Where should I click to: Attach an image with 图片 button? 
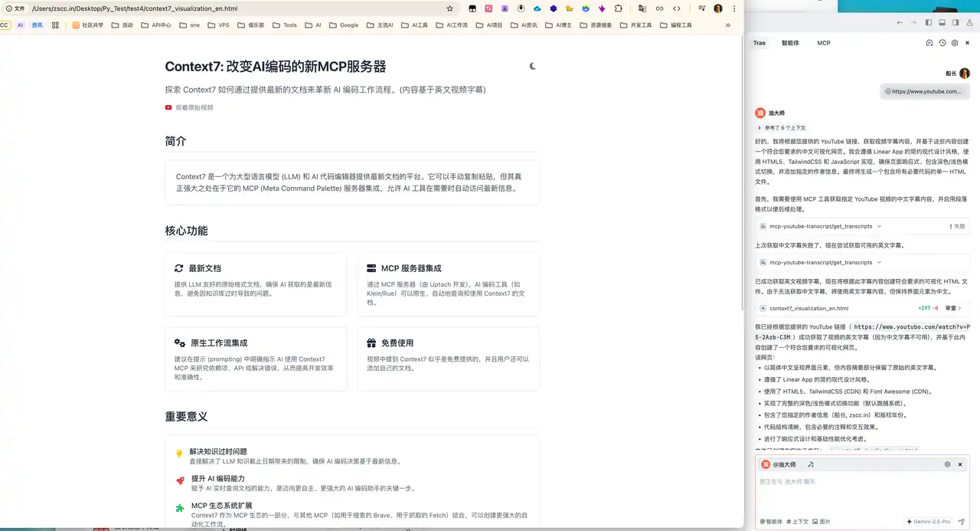pos(822,522)
